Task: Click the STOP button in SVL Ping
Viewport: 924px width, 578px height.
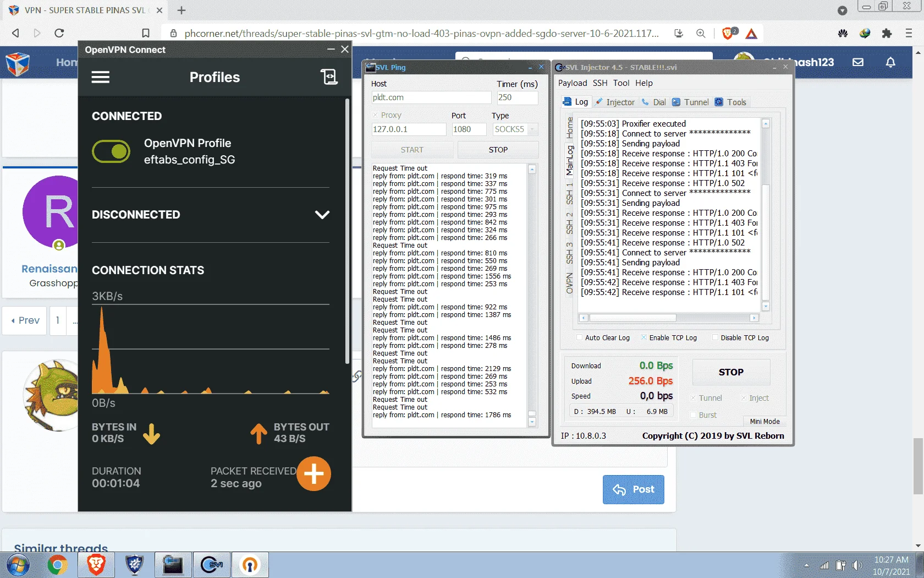Action: click(498, 150)
